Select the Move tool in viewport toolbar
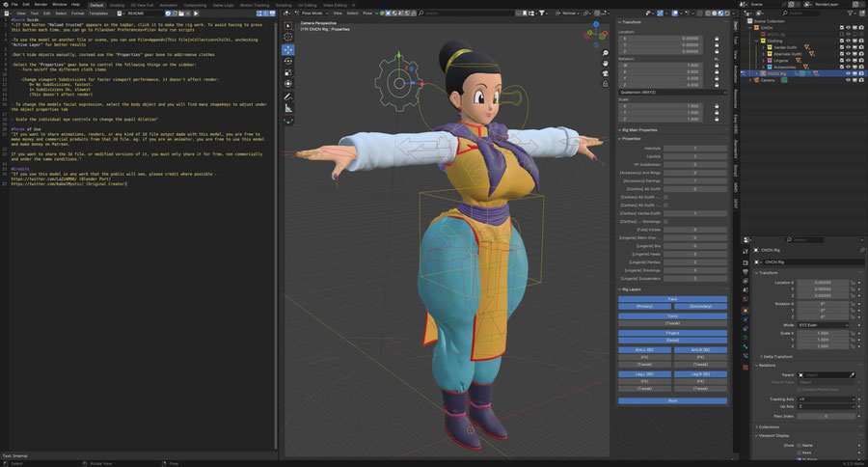Viewport: 868px width, 467px height. coord(288,49)
